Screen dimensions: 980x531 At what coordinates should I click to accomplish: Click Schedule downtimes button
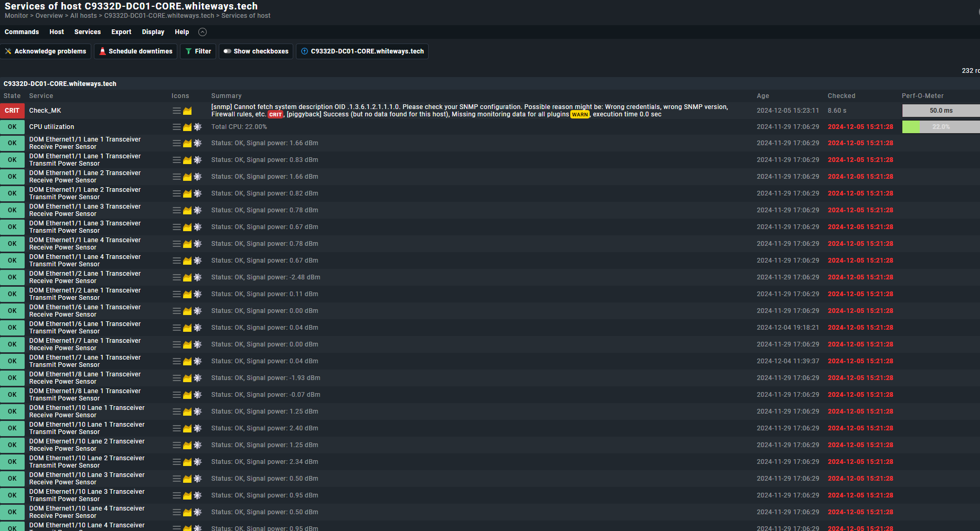click(x=136, y=51)
